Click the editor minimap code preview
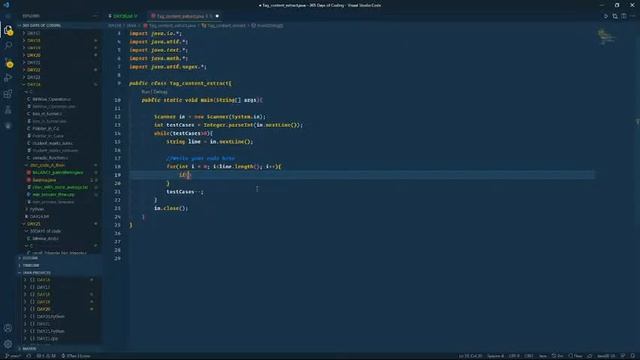This screenshot has width=640, height=360. point(607,37)
